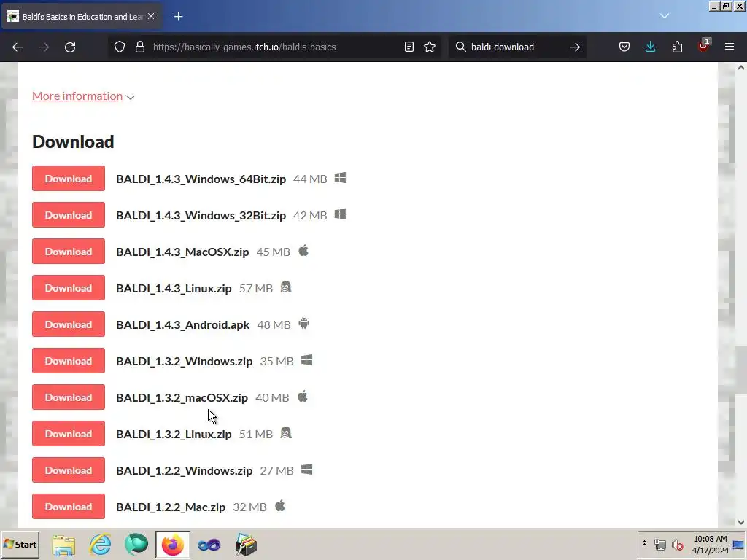Launch Internet Explorer from the taskbar
The height and width of the screenshot is (560, 747).
(x=101, y=545)
